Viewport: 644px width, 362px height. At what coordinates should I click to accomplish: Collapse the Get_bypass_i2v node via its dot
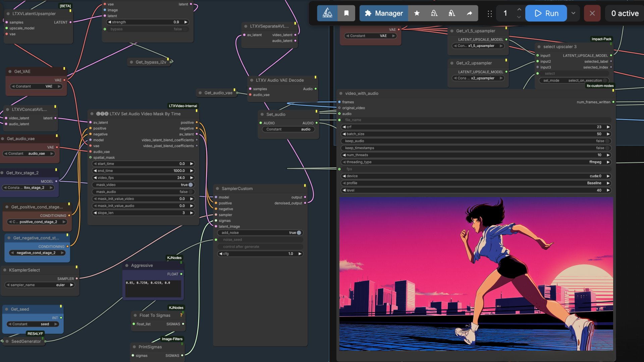[x=131, y=62]
